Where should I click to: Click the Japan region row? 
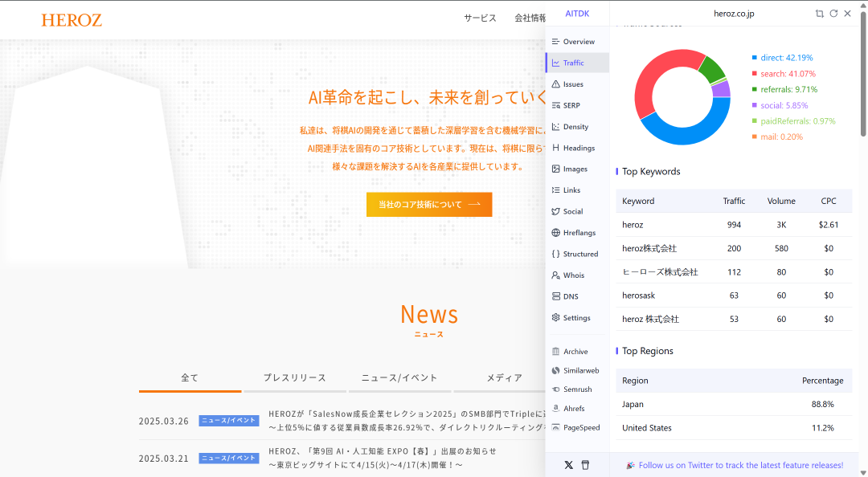pos(734,405)
